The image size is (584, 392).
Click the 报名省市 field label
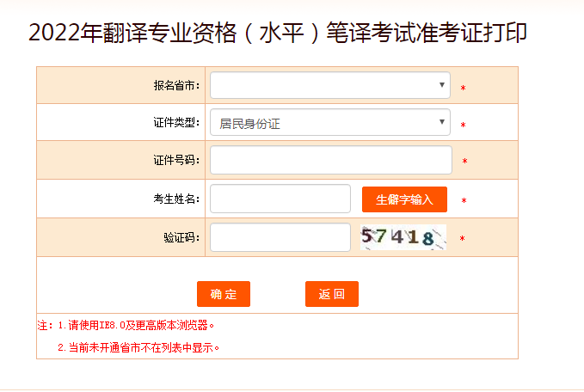click(177, 86)
